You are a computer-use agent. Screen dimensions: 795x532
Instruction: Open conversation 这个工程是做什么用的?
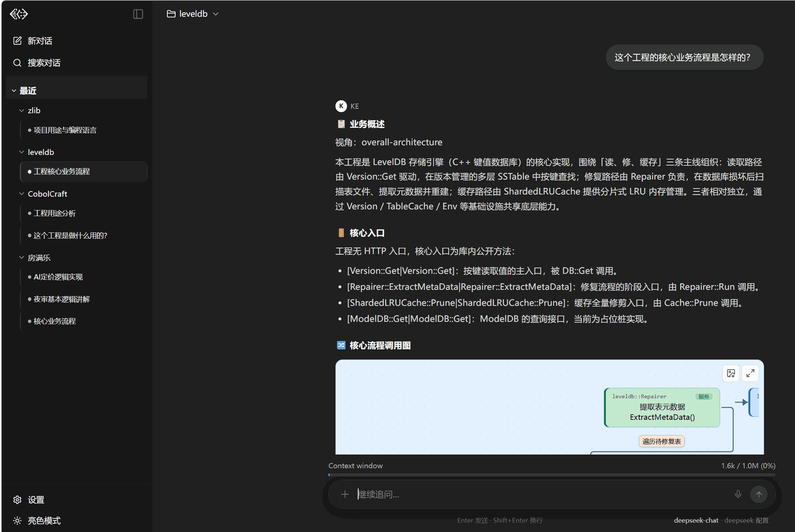point(84,235)
